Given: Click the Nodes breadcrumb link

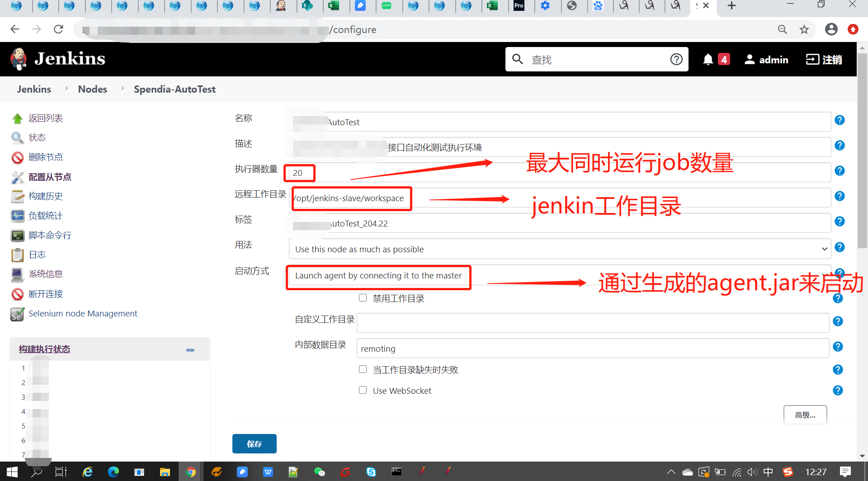Looking at the screenshot, I should click(x=93, y=89).
